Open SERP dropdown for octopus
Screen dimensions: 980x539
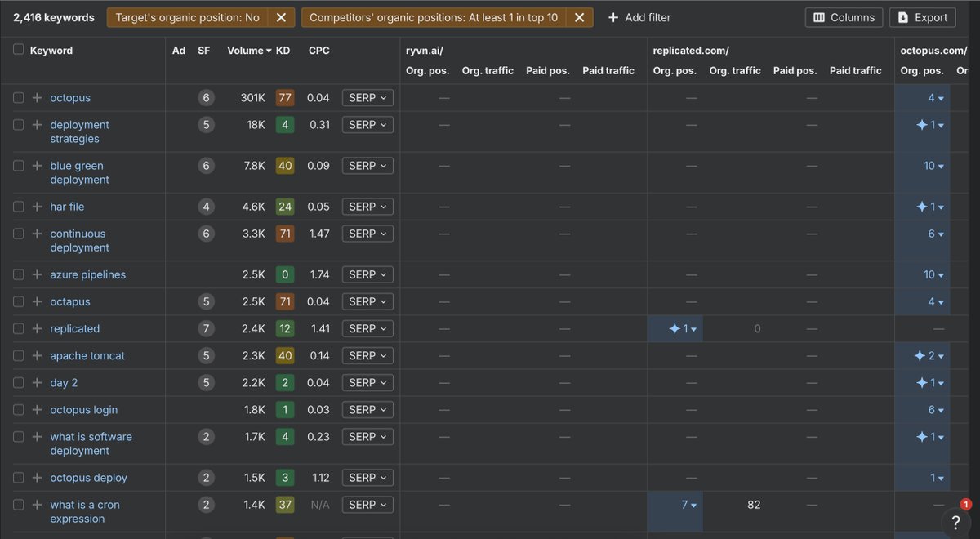tap(367, 98)
